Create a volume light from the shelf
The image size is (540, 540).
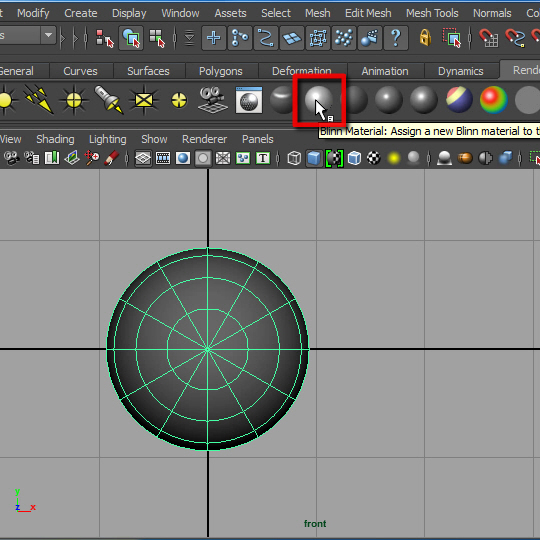(x=179, y=100)
